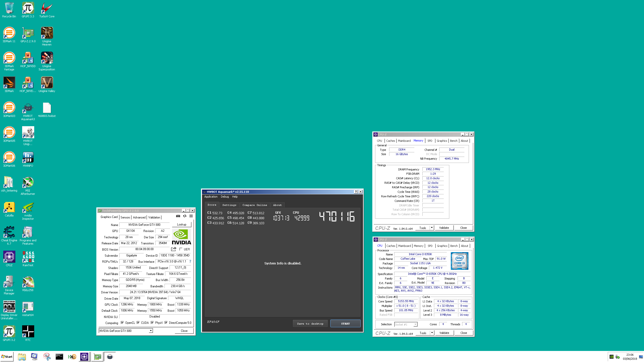Viewport: 644px width, 362px height.
Task: Toggle the OpenCL checkbox
Action: click(122, 323)
